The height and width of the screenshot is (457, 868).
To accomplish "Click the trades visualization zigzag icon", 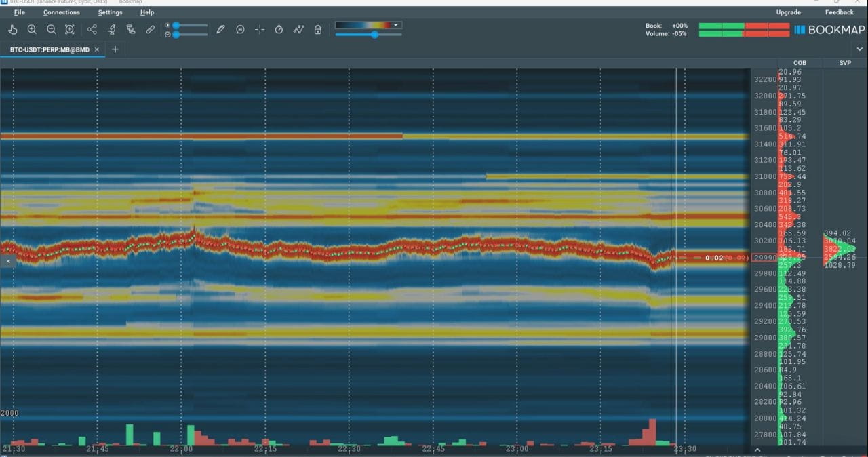I will click(x=298, y=29).
